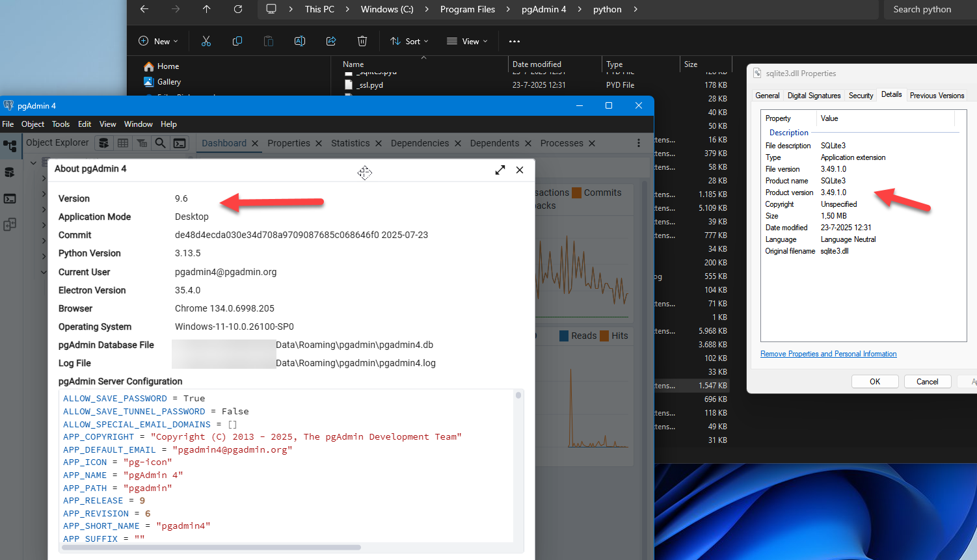Click the Filtered Rows icon
The height and width of the screenshot is (560, 977).
[x=142, y=143]
